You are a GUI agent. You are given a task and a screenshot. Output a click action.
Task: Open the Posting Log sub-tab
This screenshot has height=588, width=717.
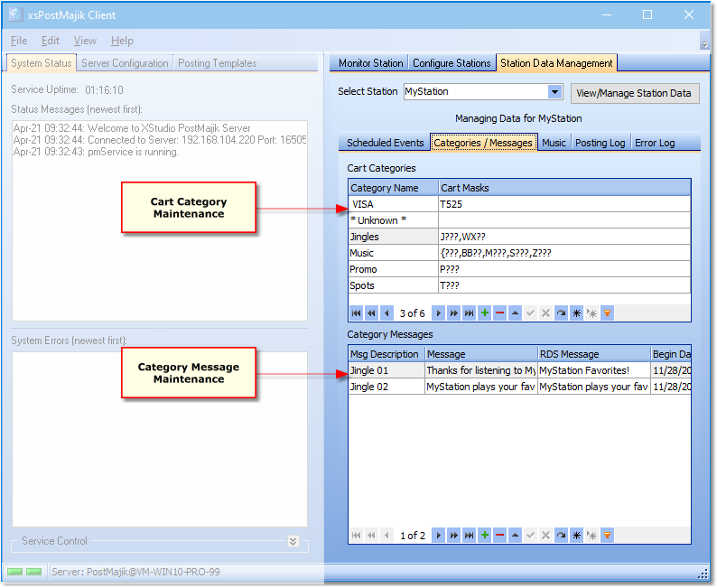pos(600,143)
